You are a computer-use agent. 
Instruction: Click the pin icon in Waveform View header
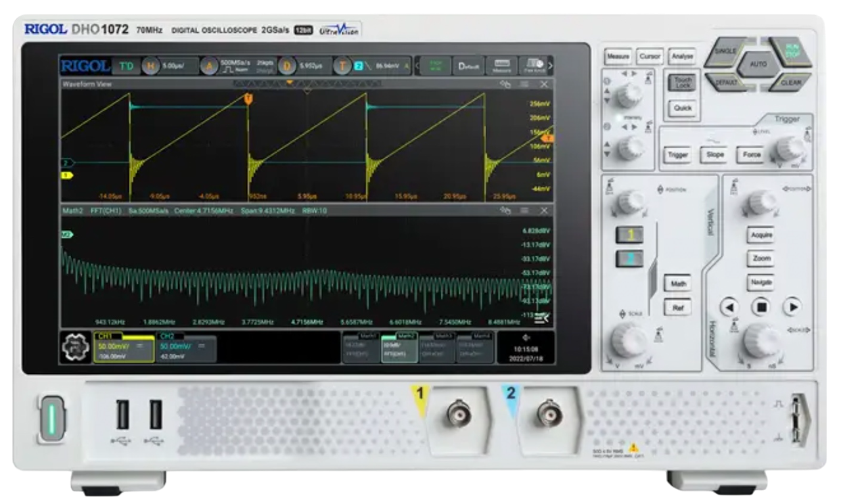point(505,84)
